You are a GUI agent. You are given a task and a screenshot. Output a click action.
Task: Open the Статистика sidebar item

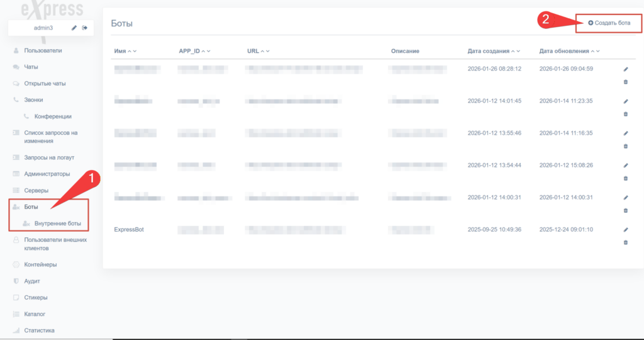click(40, 330)
